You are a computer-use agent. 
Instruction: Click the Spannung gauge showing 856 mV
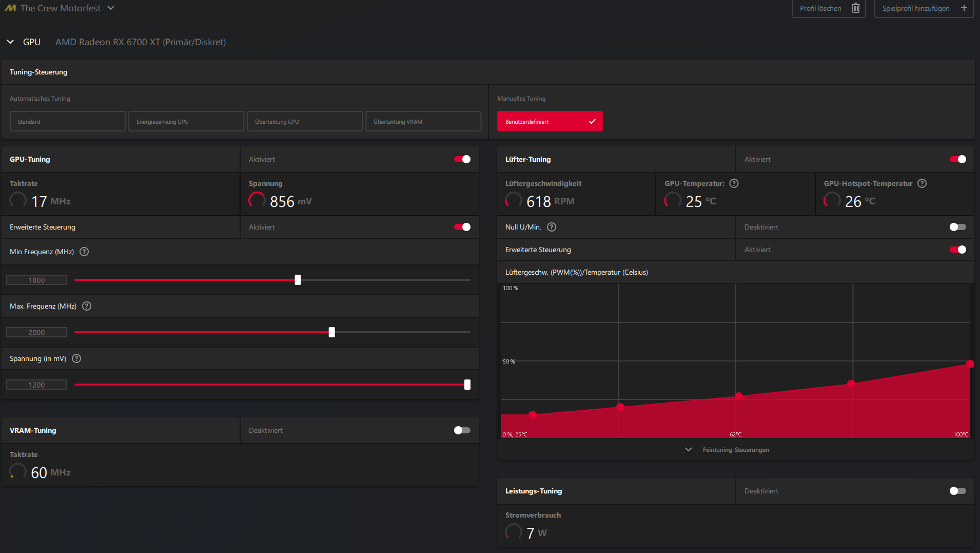(257, 200)
